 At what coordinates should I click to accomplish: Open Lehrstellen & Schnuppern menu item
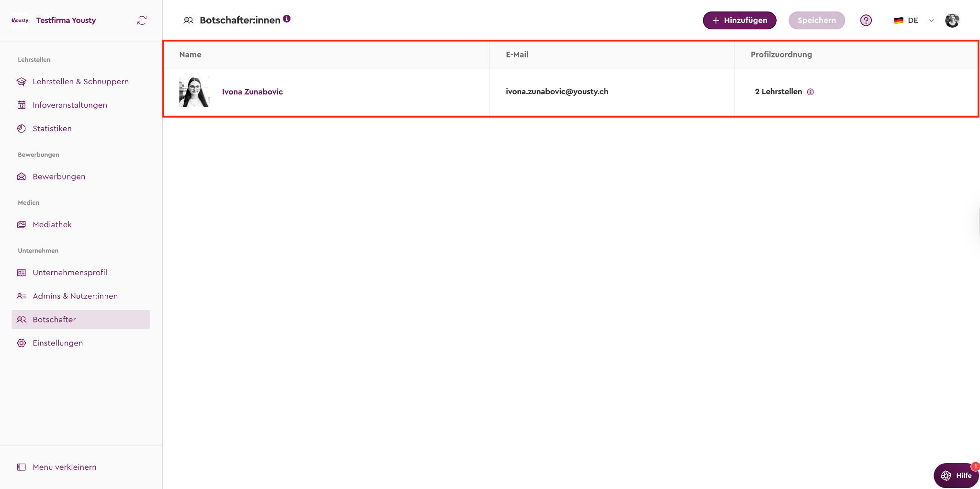tap(80, 81)
